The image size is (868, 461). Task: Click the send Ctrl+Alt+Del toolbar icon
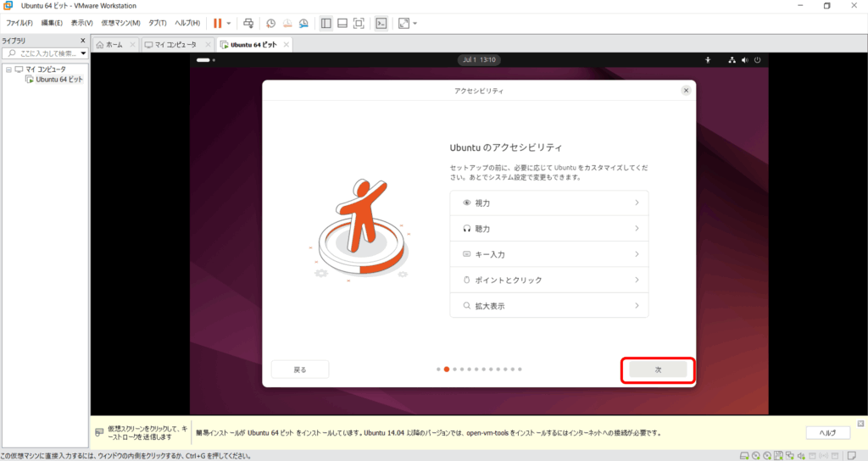[x=248, y=23]
